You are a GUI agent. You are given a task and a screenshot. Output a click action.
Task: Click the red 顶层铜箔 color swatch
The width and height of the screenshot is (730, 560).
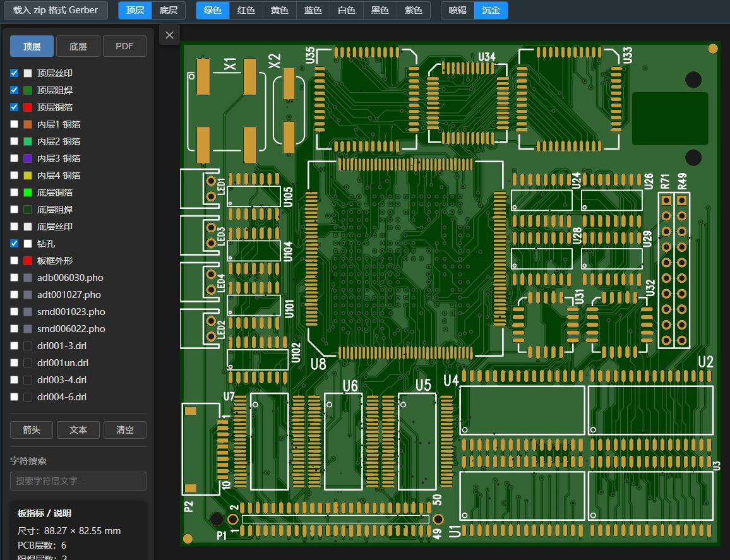(x=28, y=107)
